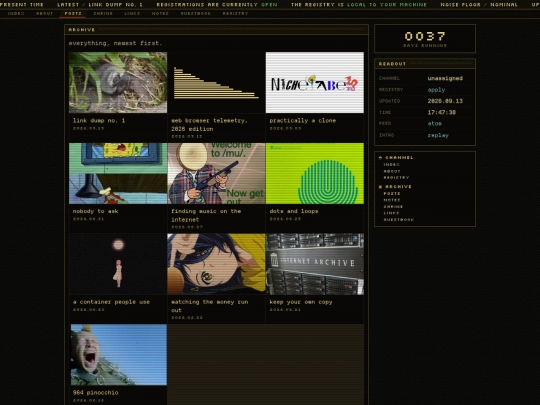Click the 0037 days running counter
The width and height of the screenshot is (540, 405).
click(x=425, y=39)
